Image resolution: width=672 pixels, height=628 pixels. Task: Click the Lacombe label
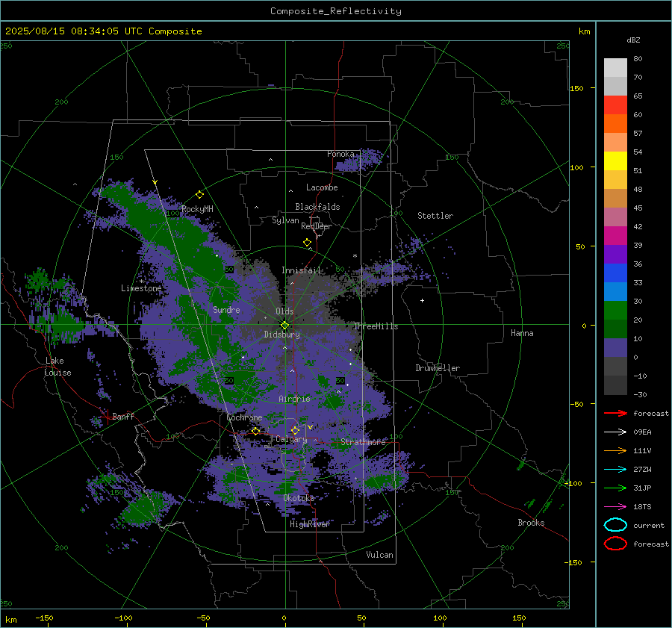pos(322,187)
